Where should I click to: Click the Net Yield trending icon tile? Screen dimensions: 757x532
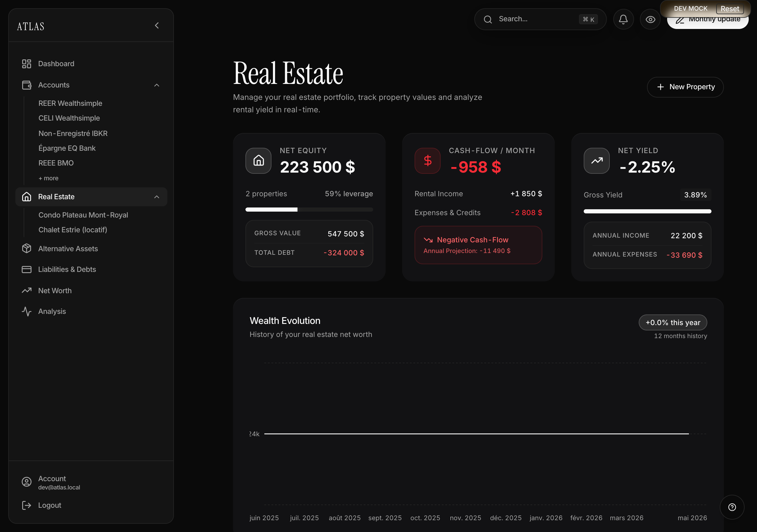point(596,160)
